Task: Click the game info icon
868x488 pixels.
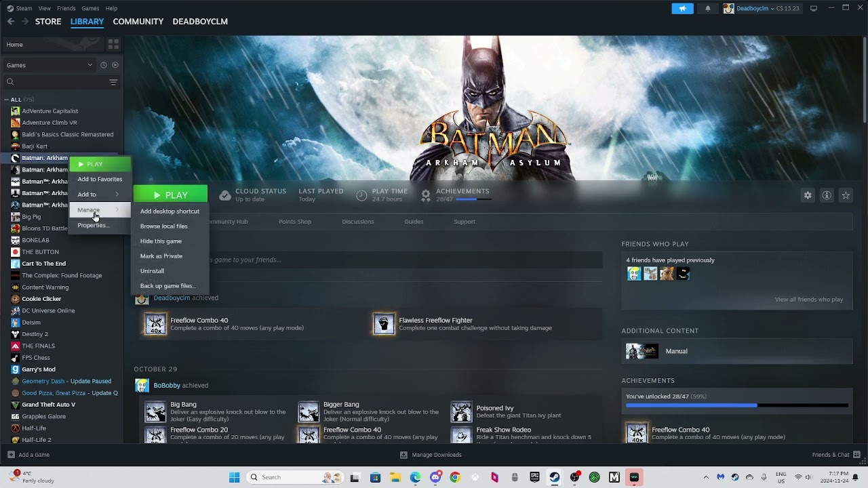Action: pyautogui.click(x=827, y=195)
